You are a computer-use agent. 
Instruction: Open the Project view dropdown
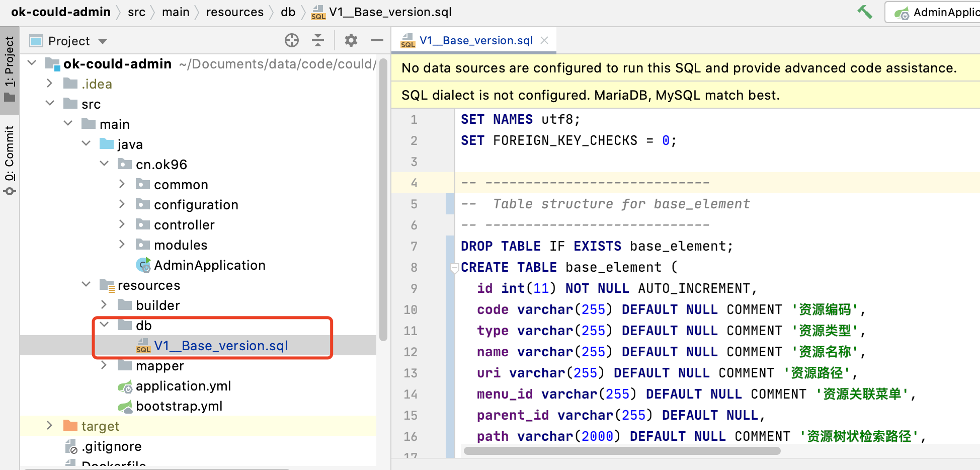pyautogui.click(x=103, y=41)
